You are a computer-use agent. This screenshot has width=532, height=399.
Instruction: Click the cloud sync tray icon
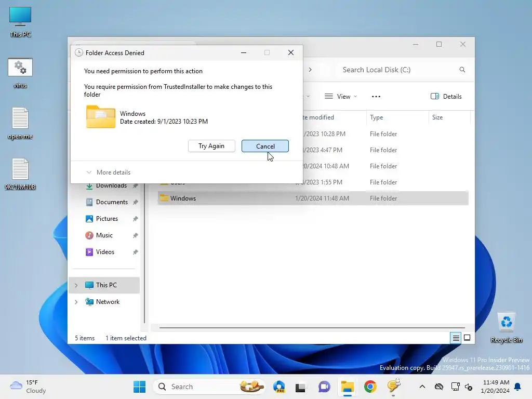[x=439, y=387]
